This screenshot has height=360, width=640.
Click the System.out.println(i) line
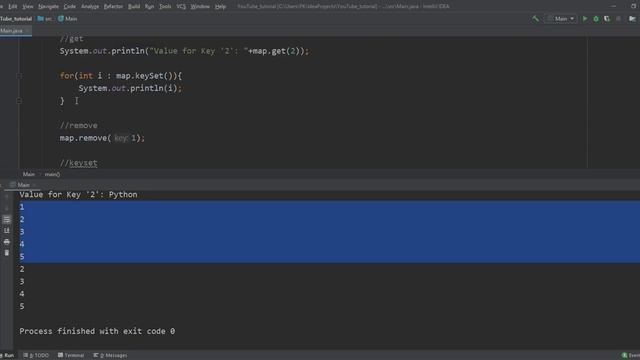tap(130, 88)
